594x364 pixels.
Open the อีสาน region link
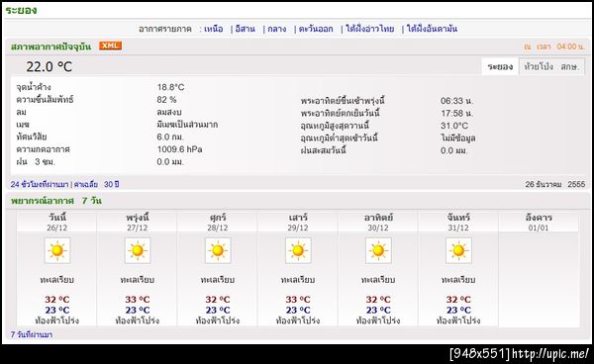[x=246, y=29]
